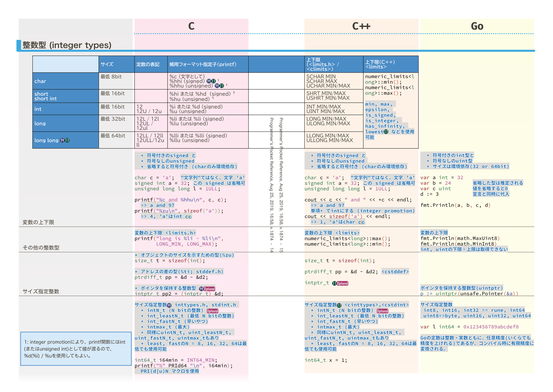This screenshot has width=553, height=392.
Task: Click the 整数型 (integer types) section title
Action: click(67, 45)
